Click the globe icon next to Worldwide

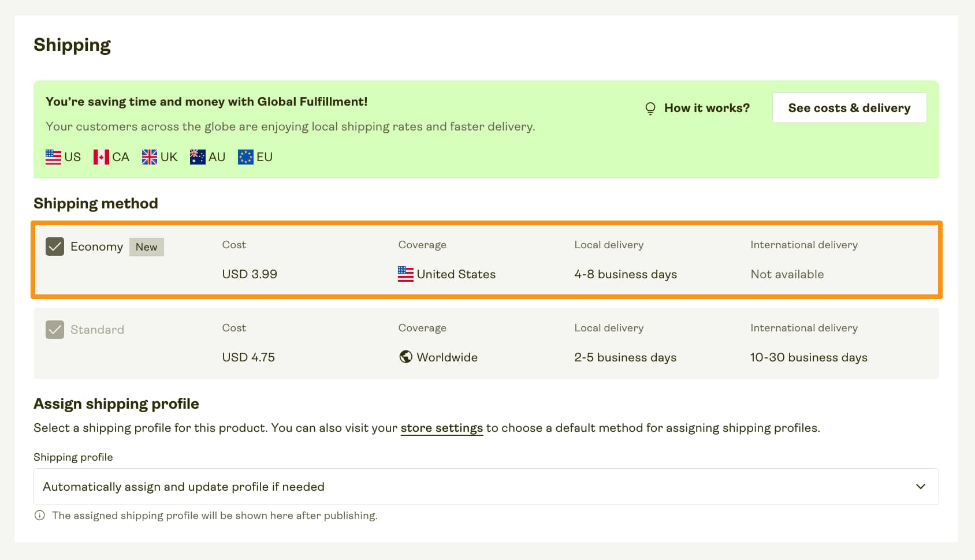405,357
